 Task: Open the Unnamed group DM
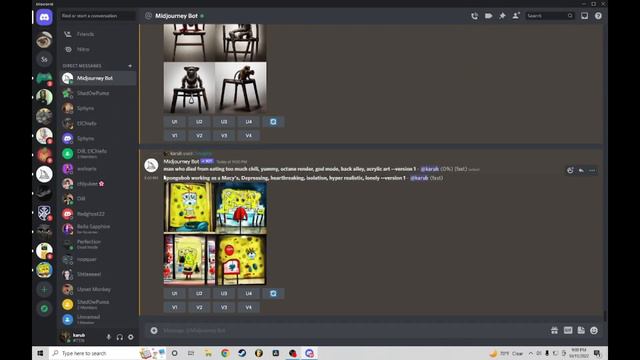click(98, 319)
